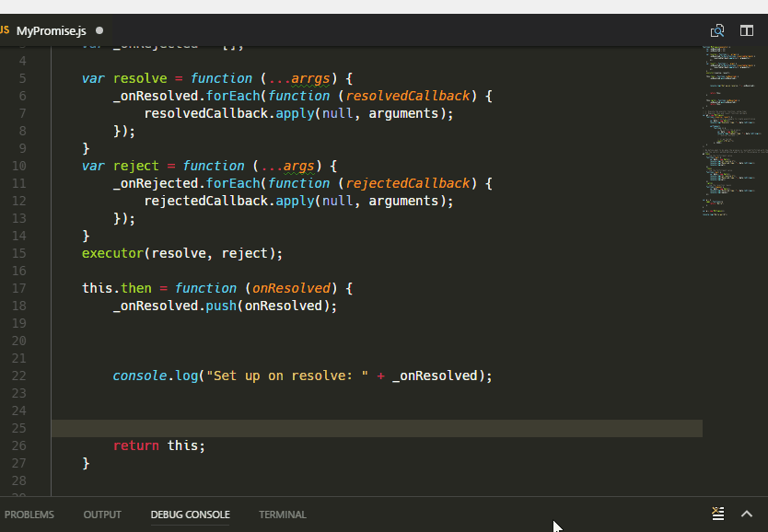Maximize the panel with the up chevron
The height and width of the screenshot is (532, 768).
[x=747, y=514]
